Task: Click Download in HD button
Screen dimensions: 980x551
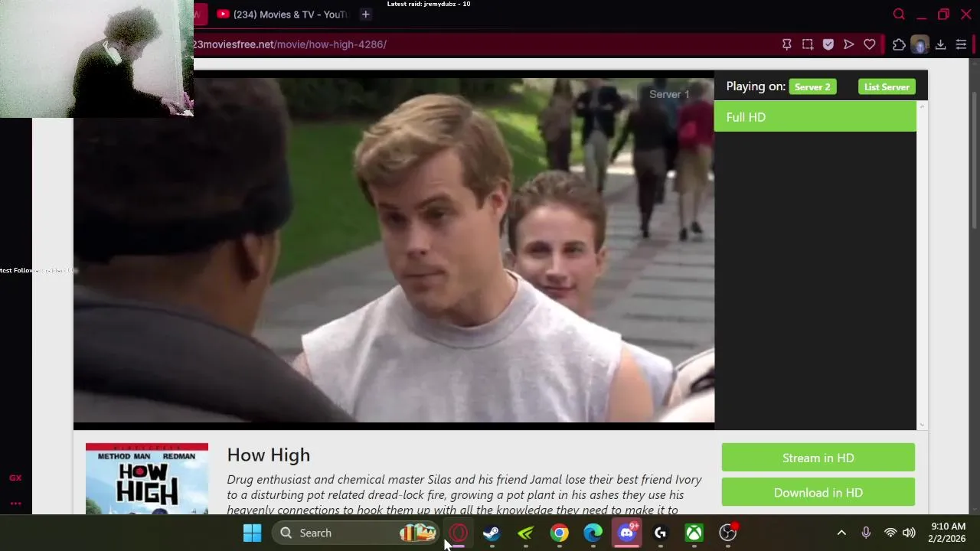Action: (818, 492)
